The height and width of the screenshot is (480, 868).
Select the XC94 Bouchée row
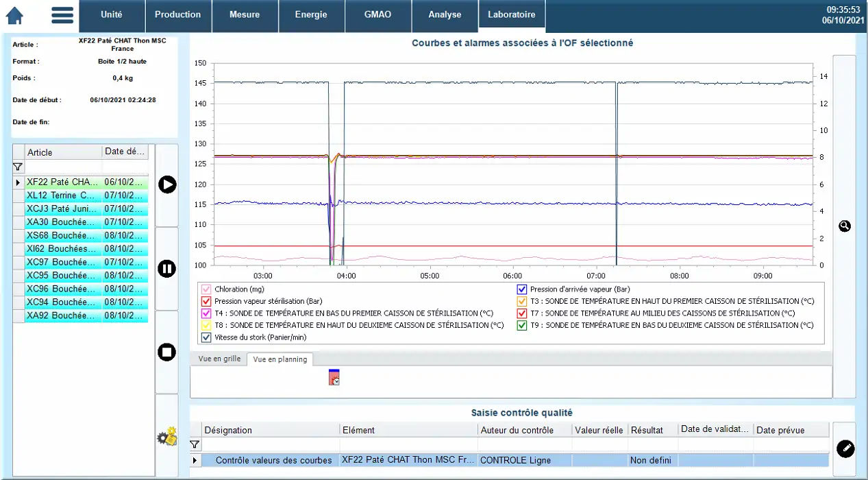pyautogui.click(x=86, y=302)
